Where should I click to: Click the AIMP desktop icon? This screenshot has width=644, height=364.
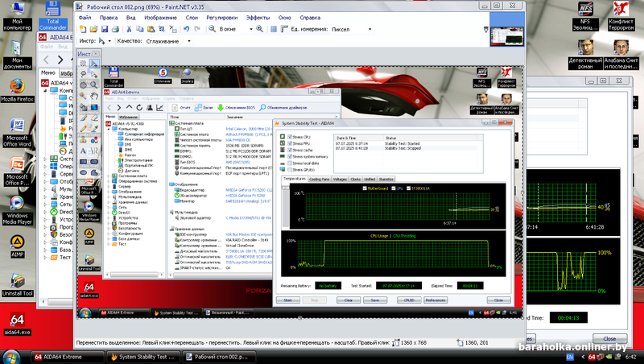[x=16, y=242]
